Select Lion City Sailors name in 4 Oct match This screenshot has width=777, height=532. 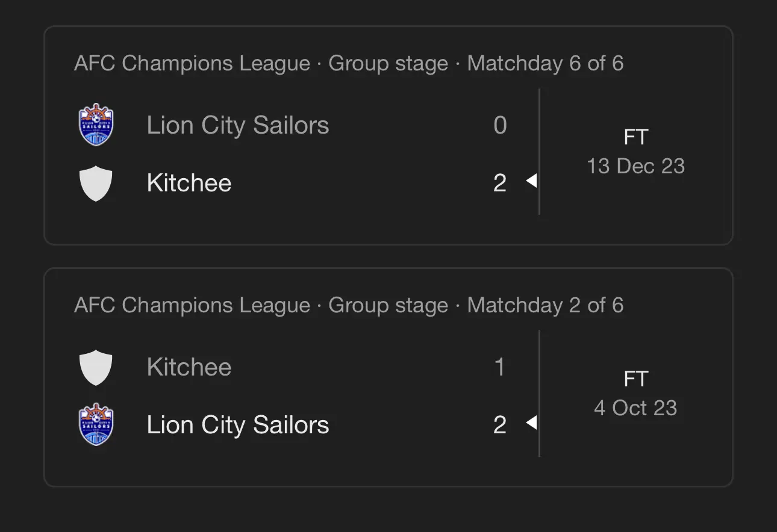[238, 425]
